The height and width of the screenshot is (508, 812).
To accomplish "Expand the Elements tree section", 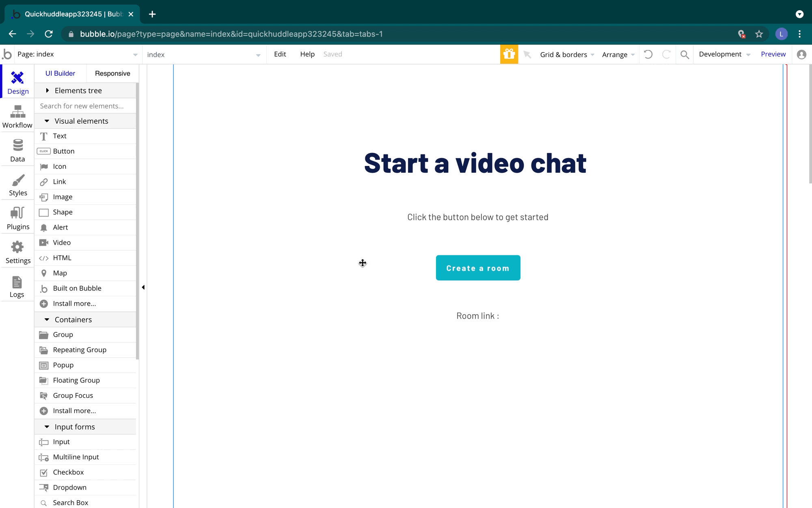I will coord(85,91).
